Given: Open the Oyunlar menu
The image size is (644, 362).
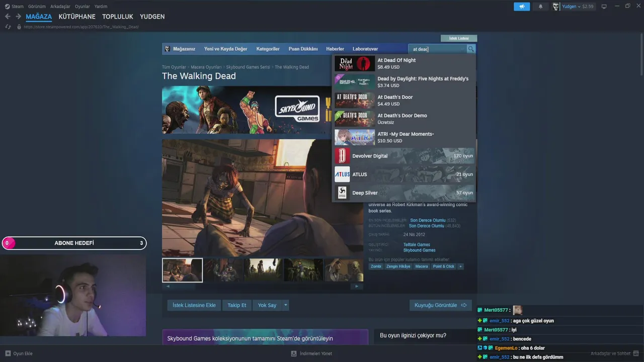Looking at the screenshot, I should [83, 7].
